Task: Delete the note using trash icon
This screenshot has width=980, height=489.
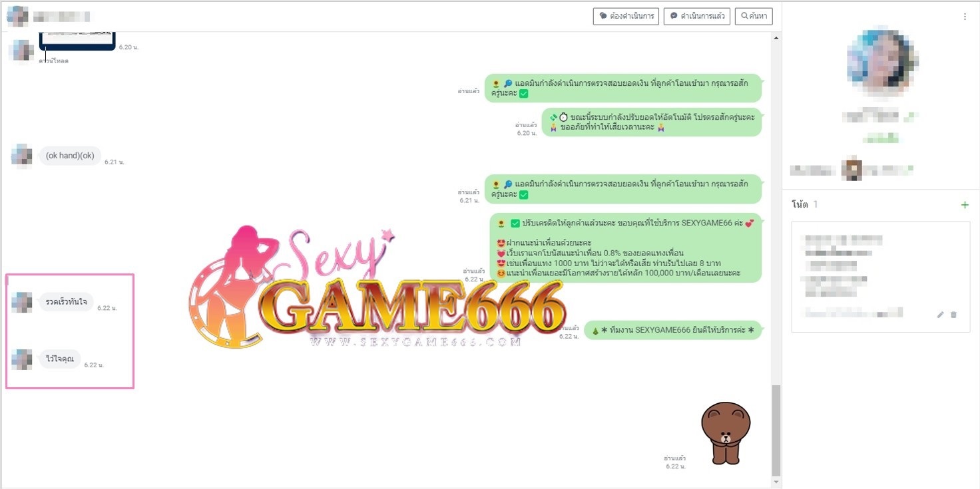Action: click(953, 315)
